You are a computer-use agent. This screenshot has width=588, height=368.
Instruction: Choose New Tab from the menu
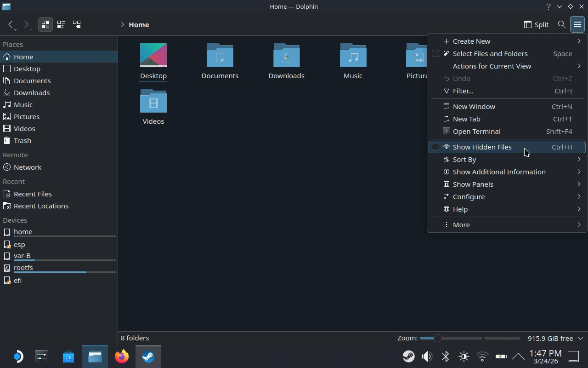click(467, 119)
